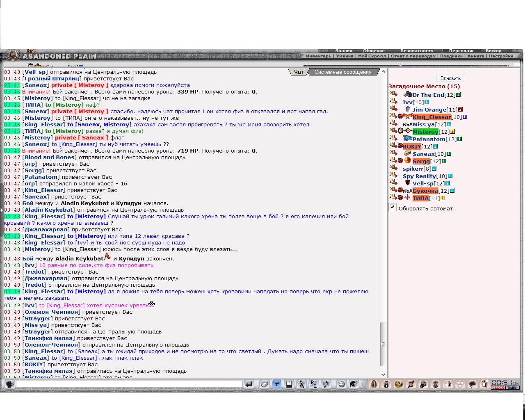Viewport: 525px width, 420px height.
Task: Open Инвентарь from the submenu
Action: tap(319, 56)
